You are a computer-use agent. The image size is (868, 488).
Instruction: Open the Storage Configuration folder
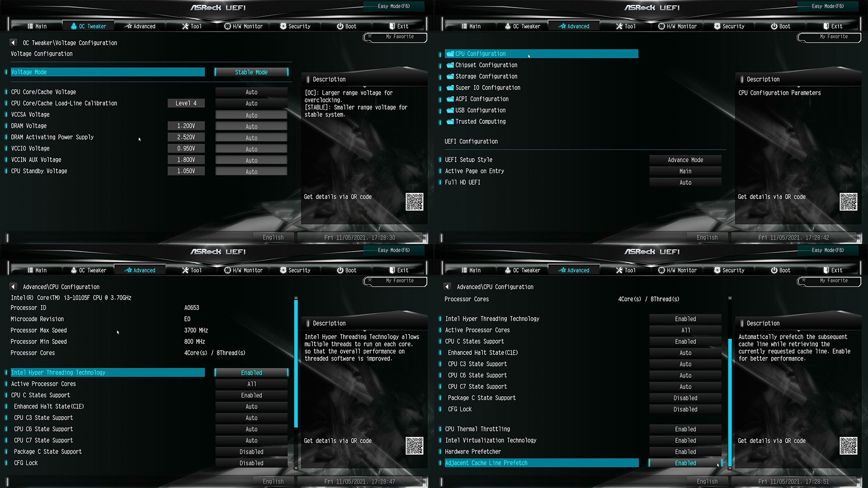pyautogui.click(x=486, y=76)
